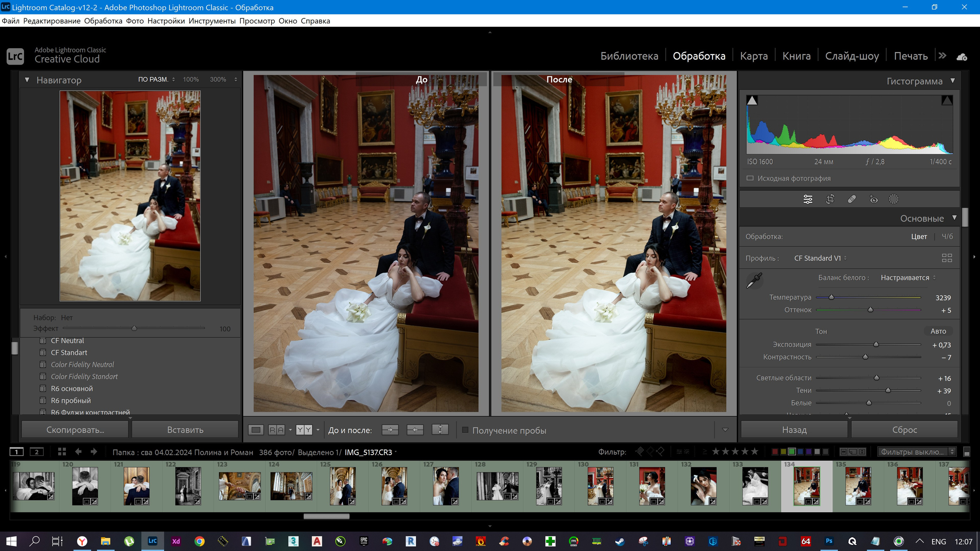Screen dimensions: 980x551
Task: Select the Basic adjustments tool icon
Action: (807, 199)
